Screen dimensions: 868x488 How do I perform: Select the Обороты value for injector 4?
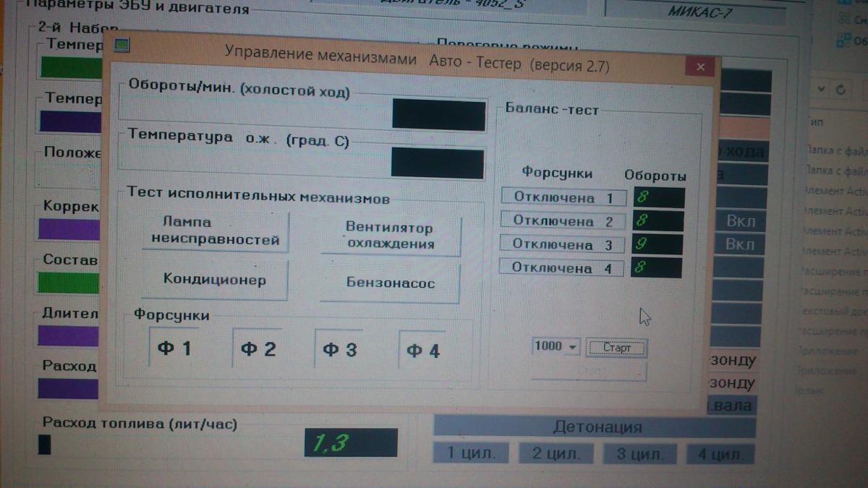656,267
